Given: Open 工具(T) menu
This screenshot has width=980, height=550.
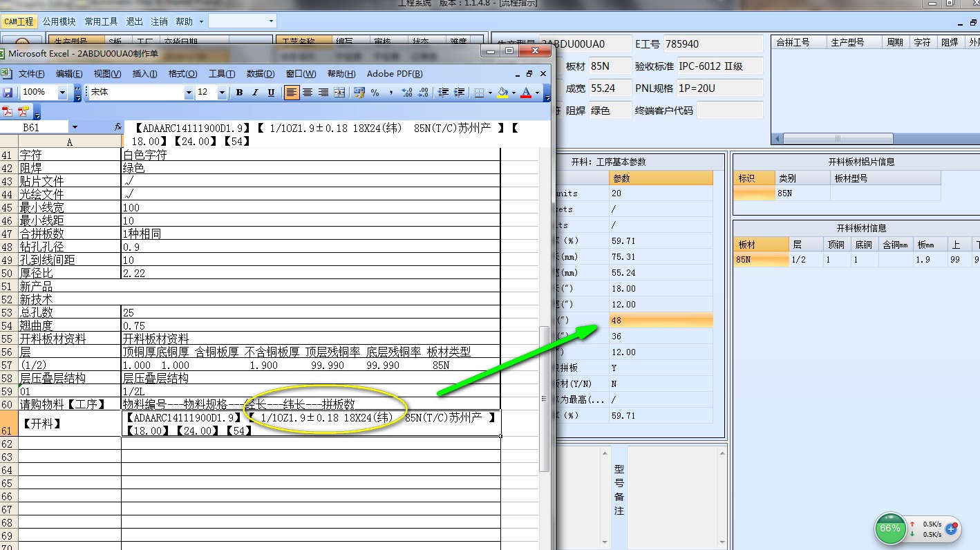Looking at the screenshot, I should click(222, 74).
